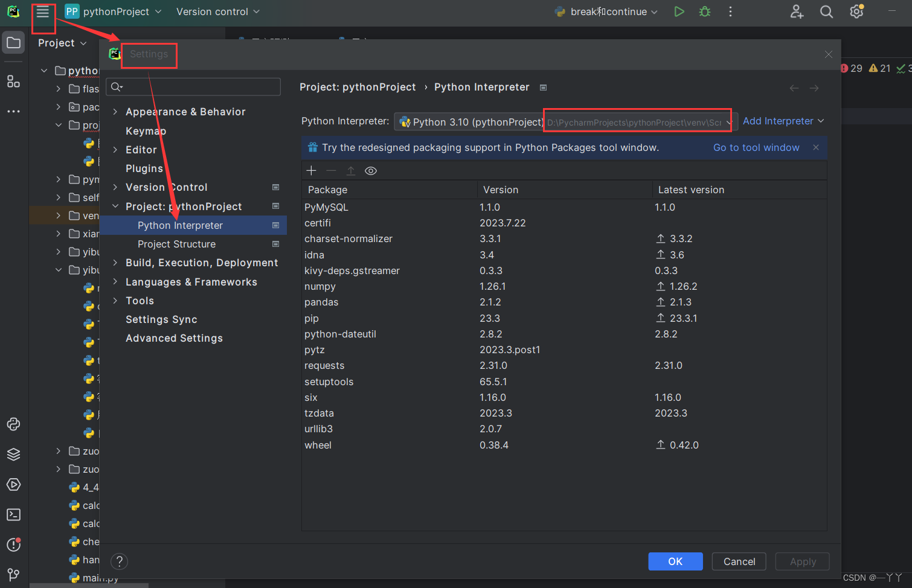This screenshot has width=912, height=588.
Task: Open the Structure tool window icon
Action: [13, 81]
